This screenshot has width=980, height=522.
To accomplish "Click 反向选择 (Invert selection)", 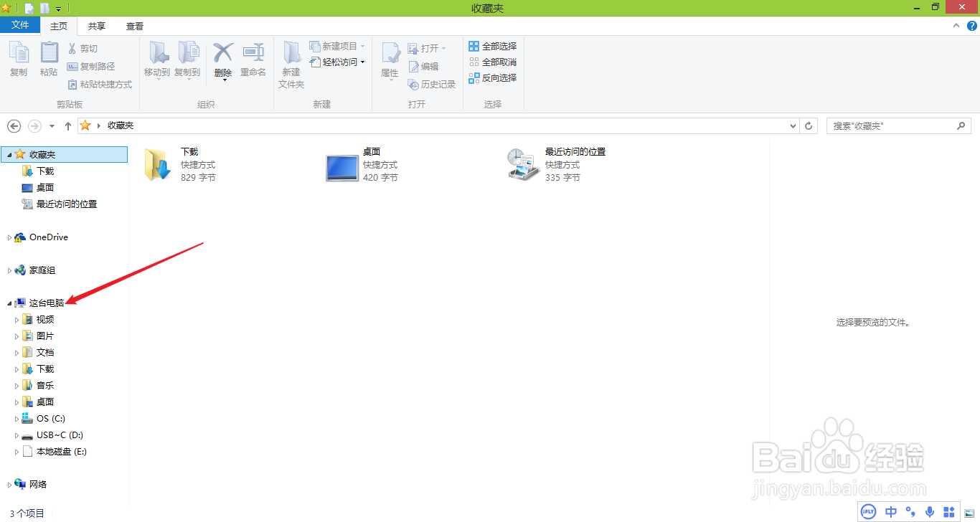I will tap(493, 77).
